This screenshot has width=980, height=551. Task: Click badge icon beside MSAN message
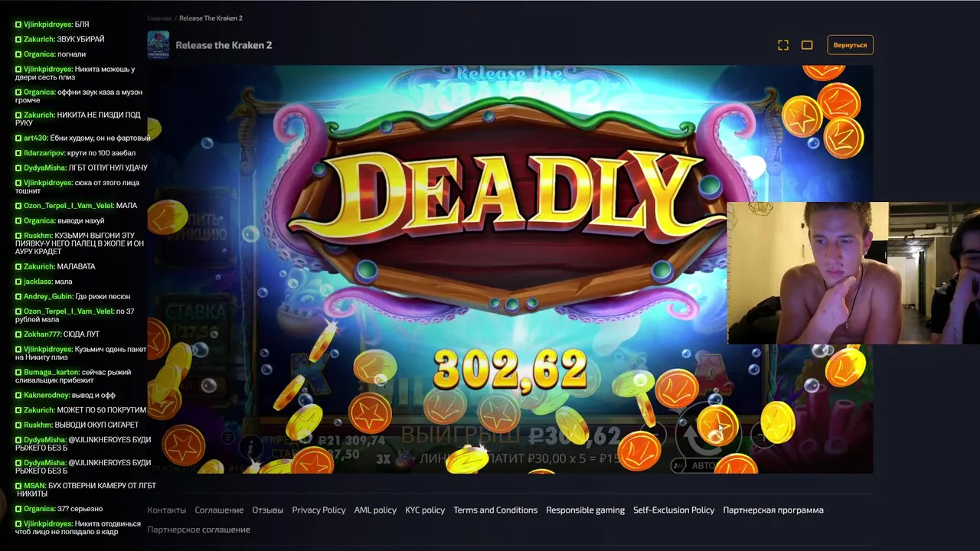pos(18,485)
